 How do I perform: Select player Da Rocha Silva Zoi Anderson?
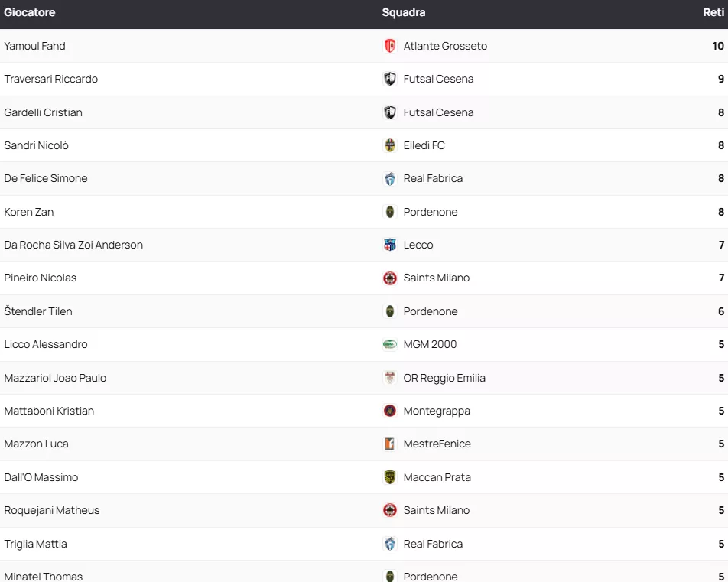tap(73, 245)
